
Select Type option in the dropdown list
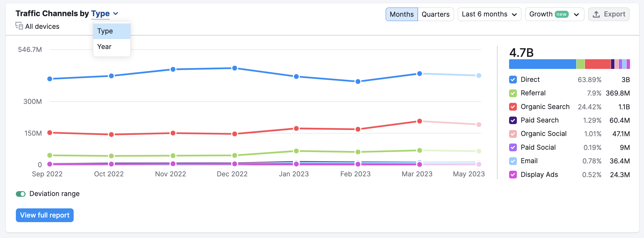point(112,31)
